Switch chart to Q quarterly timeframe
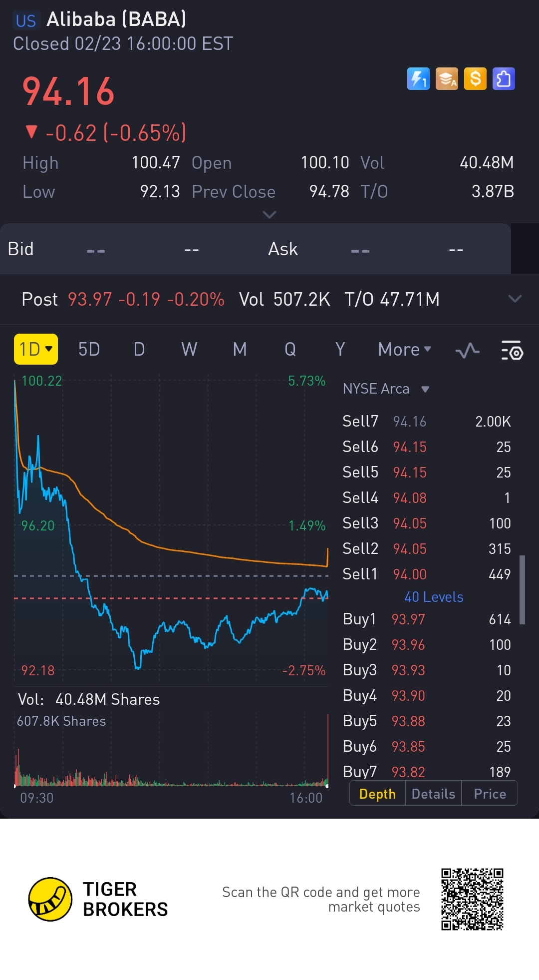Screen dimensions: 539x980 pyautogui.click(x=290, y=349)
